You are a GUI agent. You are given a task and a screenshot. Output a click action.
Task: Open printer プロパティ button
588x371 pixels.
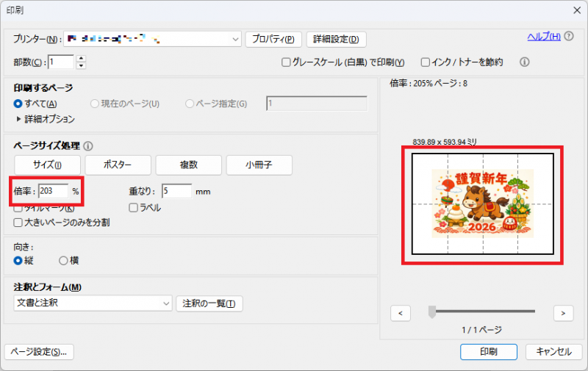(x=273, y=39)
